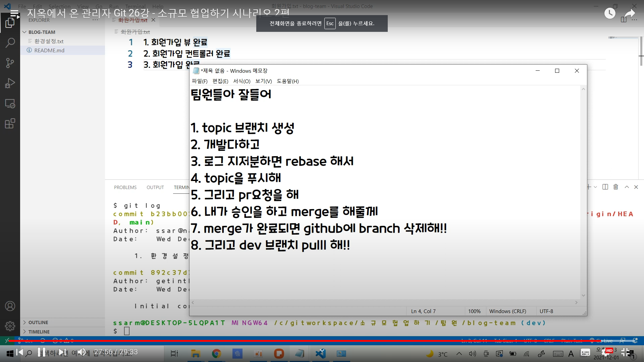Open Task View on the Windows taskbar
Viewport: 644px width, 362px height.
174,354
